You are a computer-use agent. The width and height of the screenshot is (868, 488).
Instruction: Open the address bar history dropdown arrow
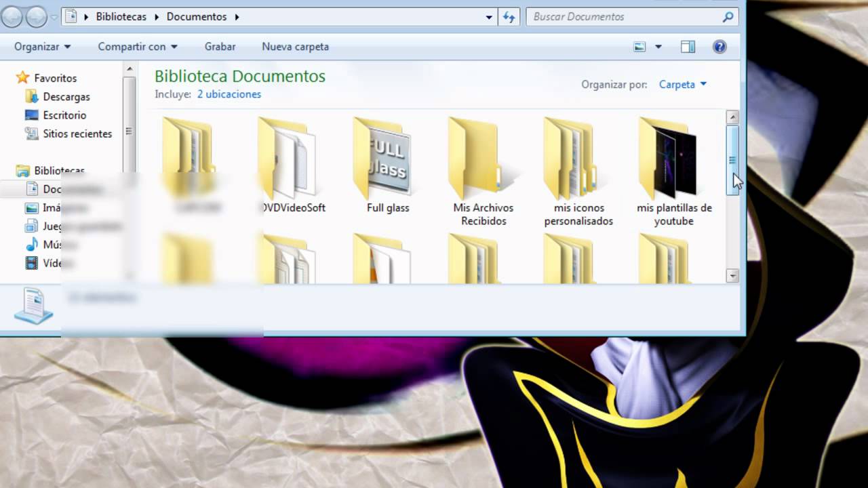click(x=489, y=17)
